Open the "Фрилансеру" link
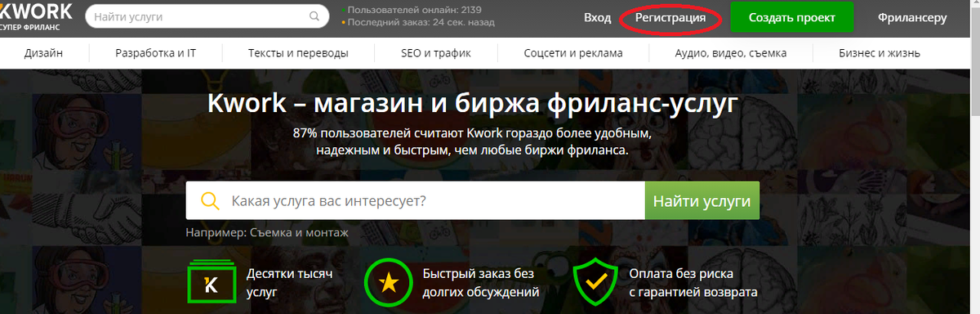The height and width of the screenshot is (314, 980). (912, 17)
